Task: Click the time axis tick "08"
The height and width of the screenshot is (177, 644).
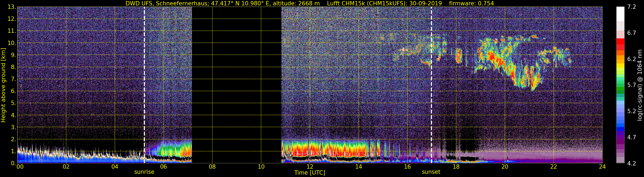Action: [212, 167]
